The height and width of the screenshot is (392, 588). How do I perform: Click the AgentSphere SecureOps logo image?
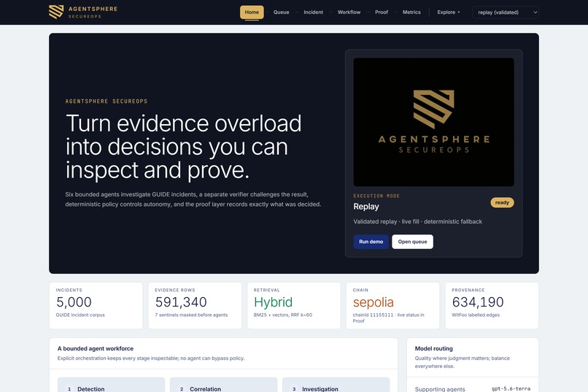point(433,122)
